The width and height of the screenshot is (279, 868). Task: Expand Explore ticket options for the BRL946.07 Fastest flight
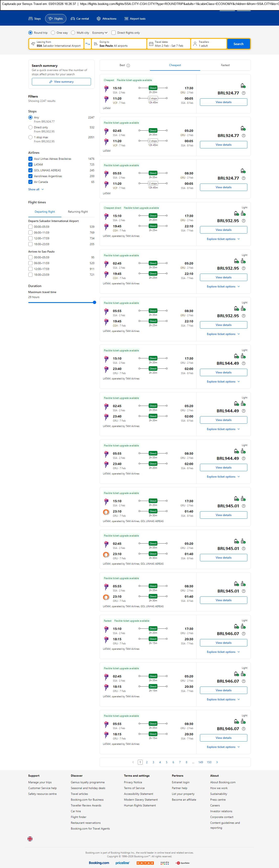[223, 652]
